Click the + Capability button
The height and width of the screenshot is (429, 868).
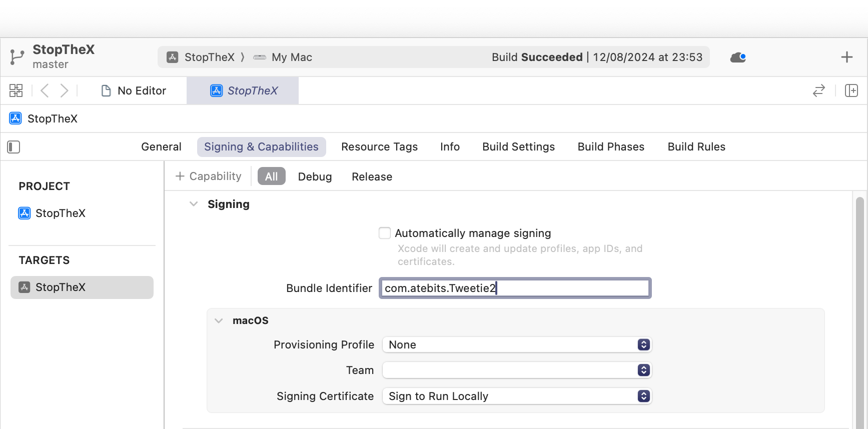click(208, 176)
